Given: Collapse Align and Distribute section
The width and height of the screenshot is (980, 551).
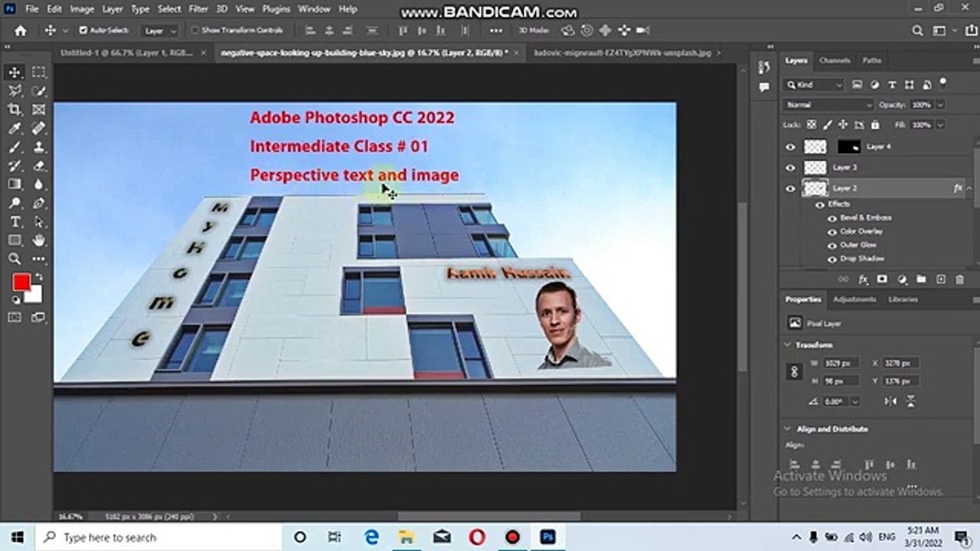Looking at the screenshot, I should point(788,429).
